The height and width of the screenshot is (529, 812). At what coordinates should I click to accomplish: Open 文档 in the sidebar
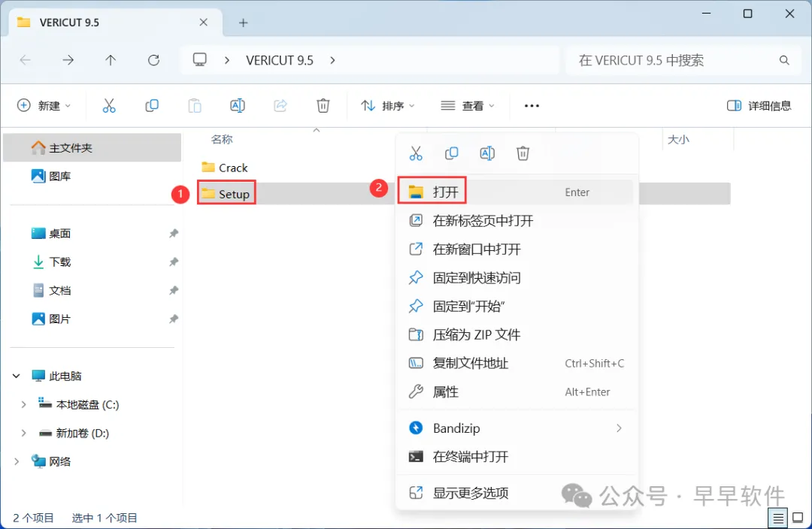92,290
